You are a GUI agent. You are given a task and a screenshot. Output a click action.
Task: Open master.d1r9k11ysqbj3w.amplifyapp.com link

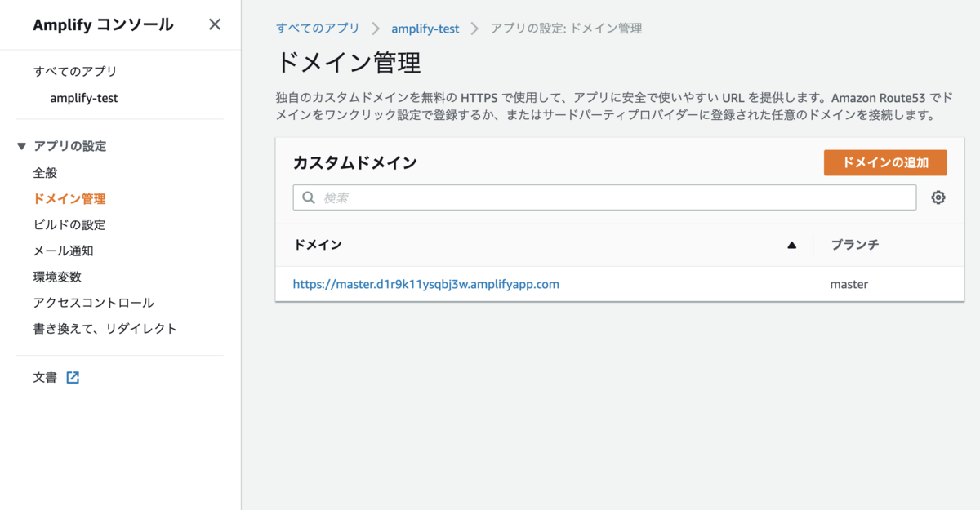coord(426,284)
